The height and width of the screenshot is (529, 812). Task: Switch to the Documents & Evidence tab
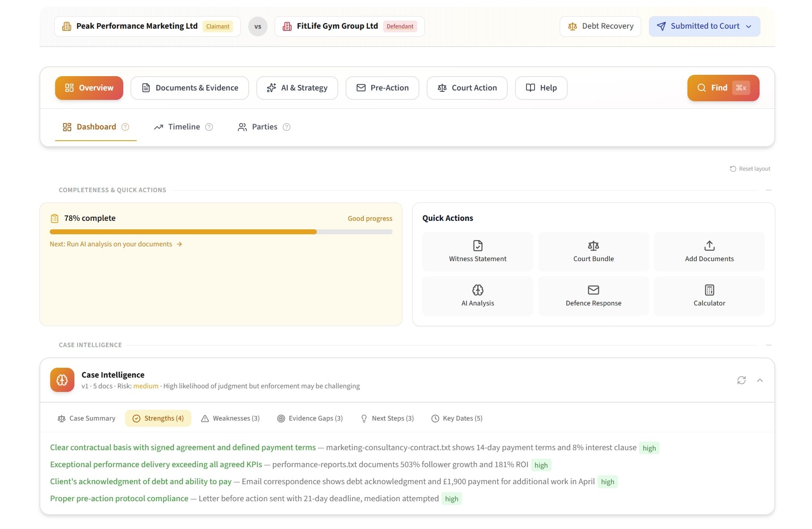pyautogui.click(x=190, y=88)
